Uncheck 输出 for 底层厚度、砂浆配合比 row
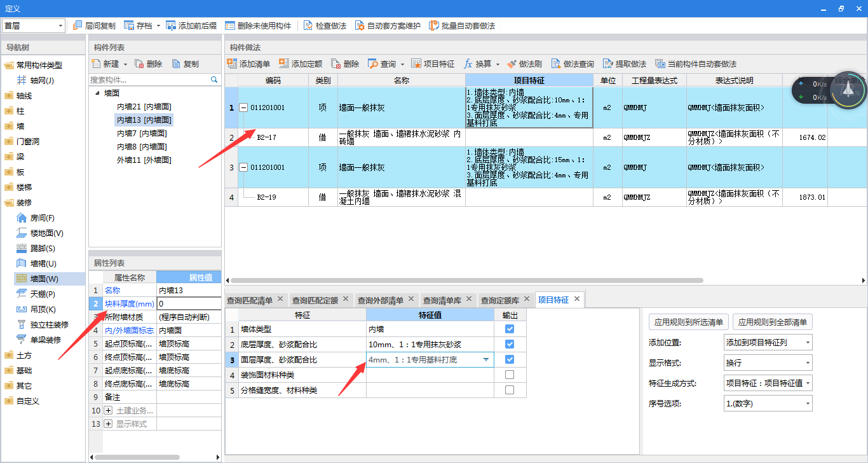Viewport: 868px width, 463px height. coord(510,344)
